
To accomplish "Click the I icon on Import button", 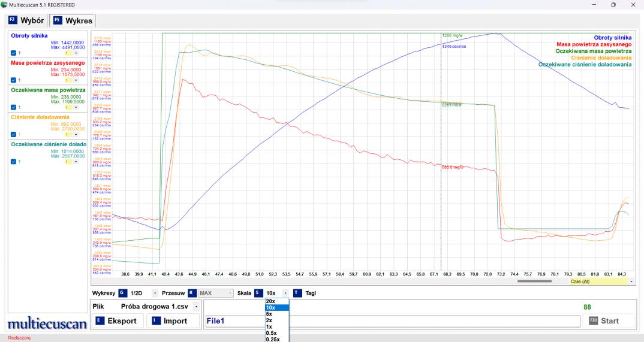I will point(156,320).
